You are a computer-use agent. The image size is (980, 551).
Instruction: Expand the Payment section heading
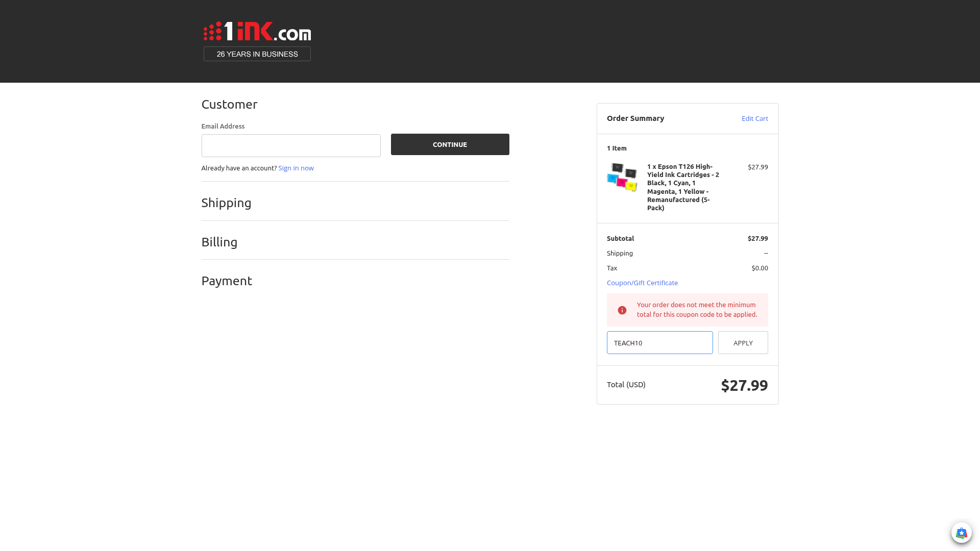pos(227,281)
